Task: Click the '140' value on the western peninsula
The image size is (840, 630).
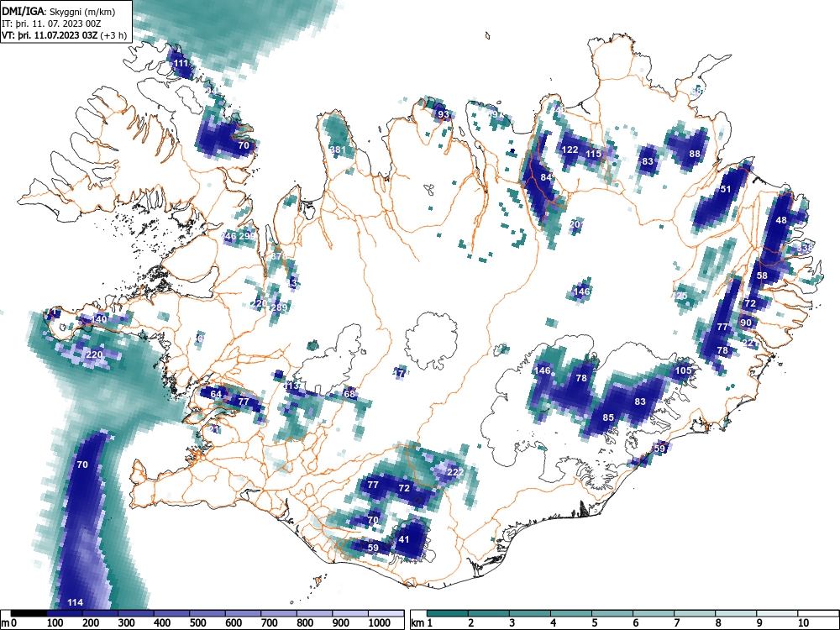Action: [x=98, y=319]
